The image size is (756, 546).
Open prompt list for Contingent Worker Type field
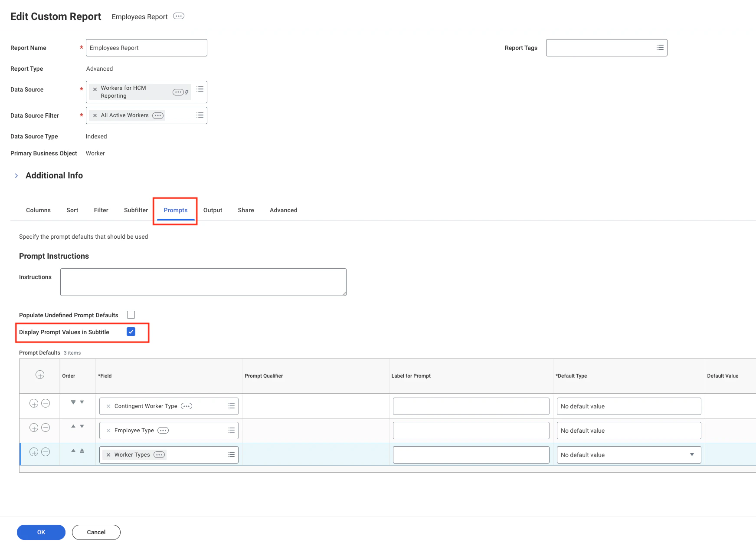[x=231, y=406]
